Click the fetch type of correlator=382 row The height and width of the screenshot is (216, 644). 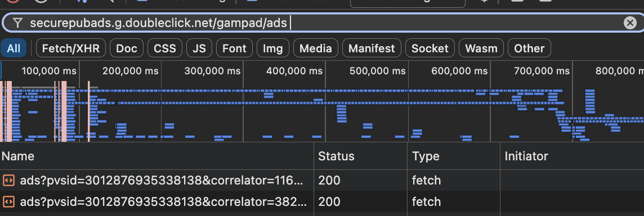426,201
